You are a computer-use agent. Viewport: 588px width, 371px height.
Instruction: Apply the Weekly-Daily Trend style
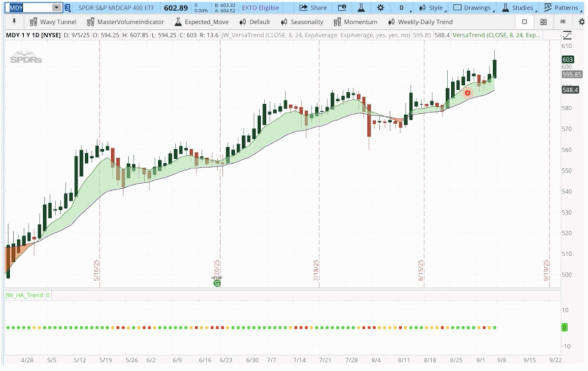pyautogui.click(x=420, y=22)
